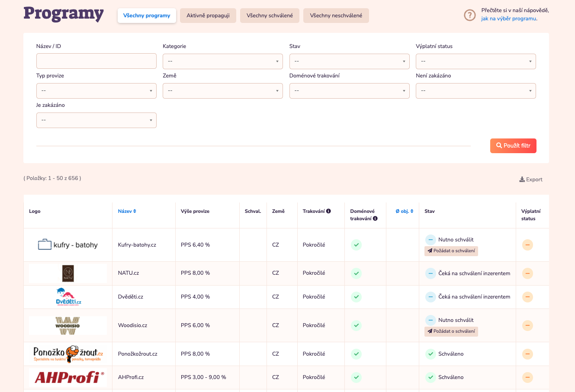This screenshot has height=392, width=575.
Task: Expand the Výplatní status filter dropdown
Action: 475,61
